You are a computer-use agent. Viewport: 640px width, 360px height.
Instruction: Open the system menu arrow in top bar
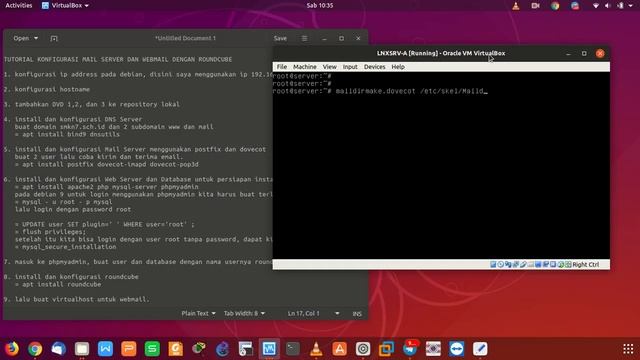pyautogui.click(x=631, y=6)
